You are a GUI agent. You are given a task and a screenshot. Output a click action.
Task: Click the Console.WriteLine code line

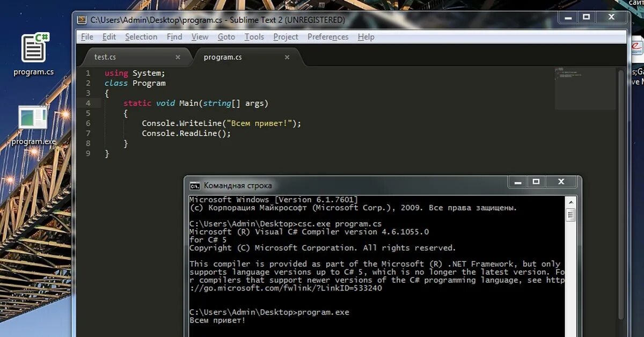222,123
